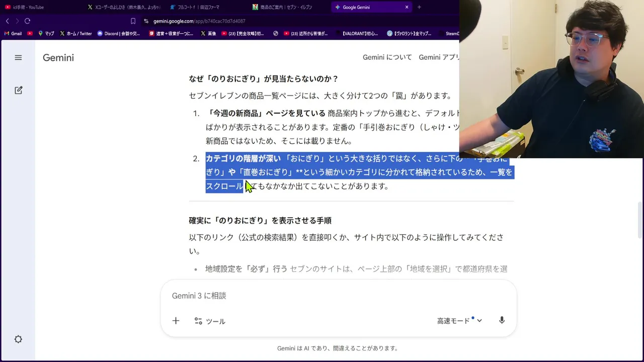Start a new chat with pencil icon
Screen dimensions: 644x362
(18, 90)
